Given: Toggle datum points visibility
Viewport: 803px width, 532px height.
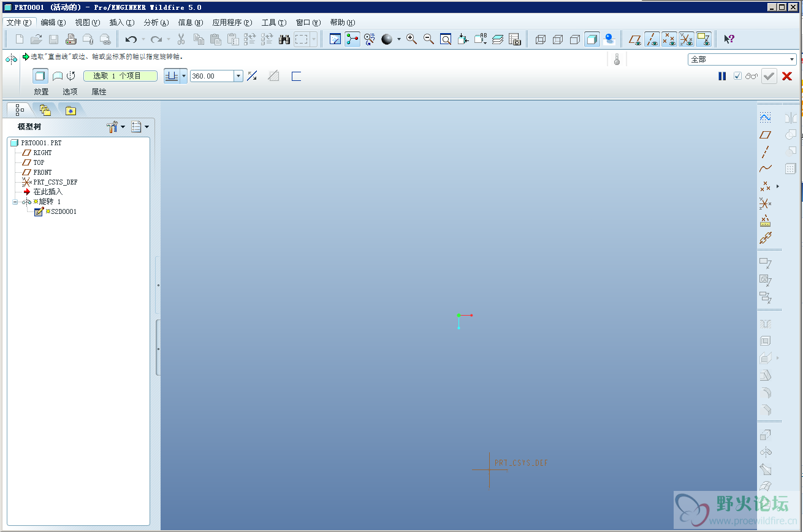Looking at the screenshot, I should click(669, 39).
